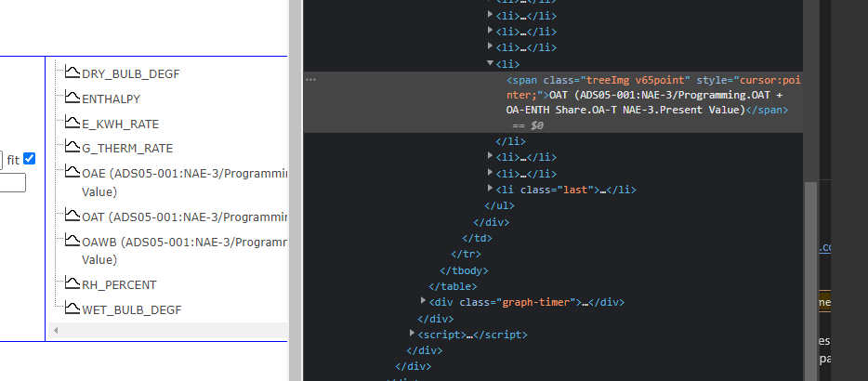Click the trend icon beside ENTHALPY

tap(72, 97)
